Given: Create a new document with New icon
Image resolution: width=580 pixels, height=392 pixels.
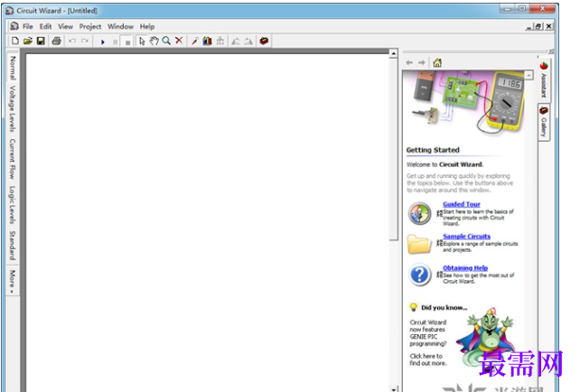Looking at the screenshot, I should 15,41.
